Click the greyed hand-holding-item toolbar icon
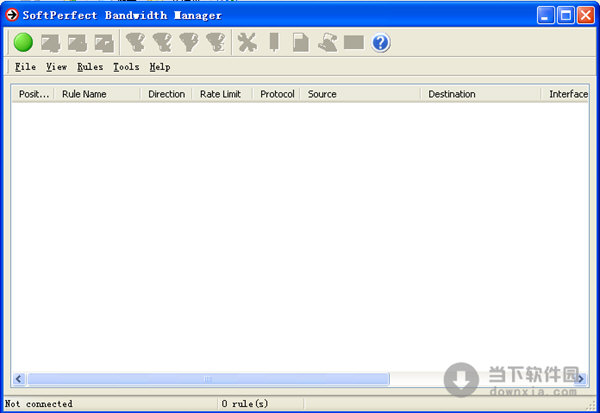The width and height of the screenshot is (600, 413). [x=328, y=42]
